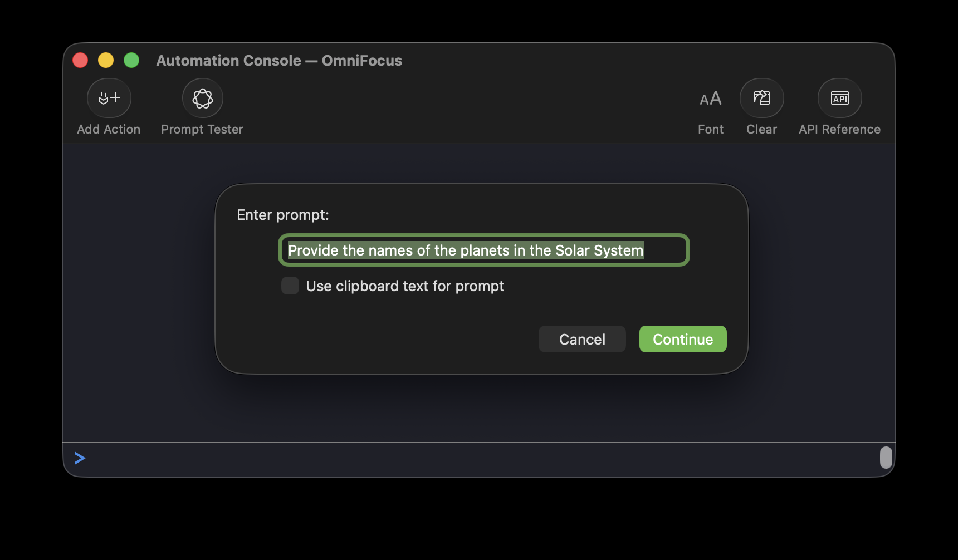Enable the clipboard text checkbox
Image resolution: width=958 pixels, height=560 pixels.
290,286
